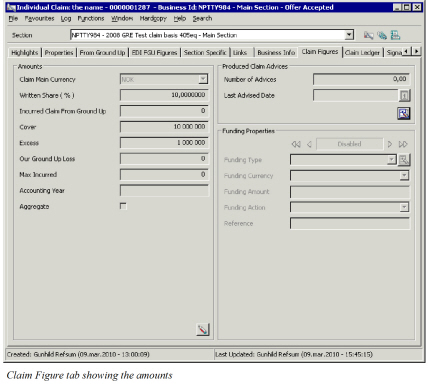This screenshot has width=428, height=391.
Task: Click the Funding Type lookup icon
Action: click(404, 160)
